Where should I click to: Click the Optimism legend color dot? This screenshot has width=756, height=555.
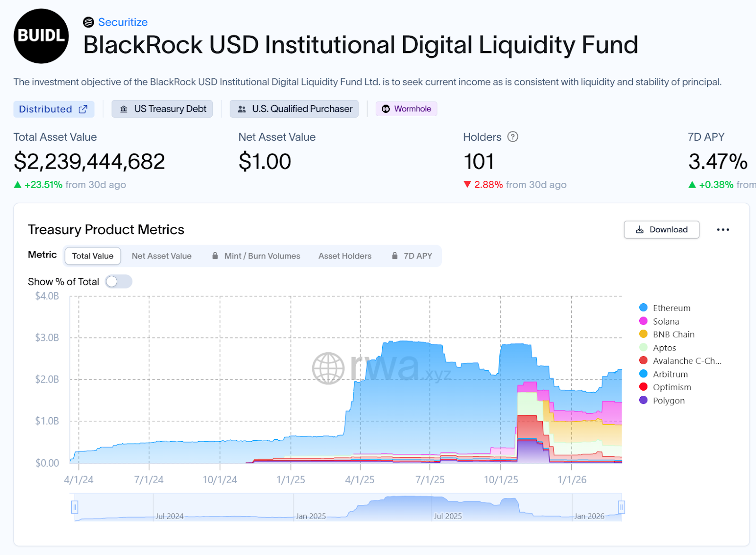(643, 387)
